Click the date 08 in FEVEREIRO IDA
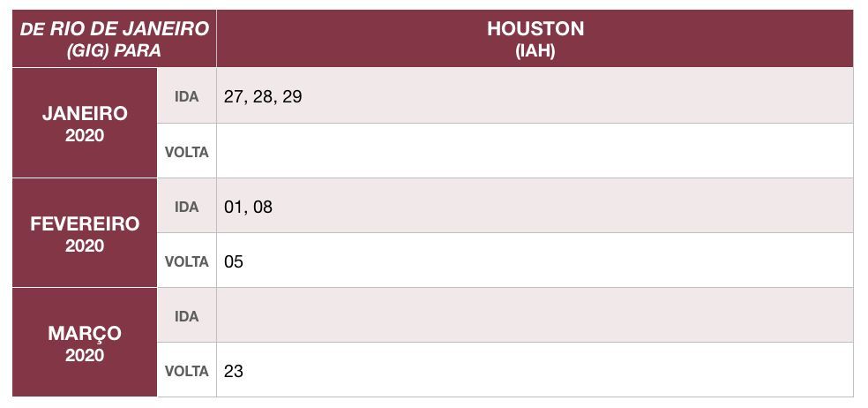Image resolution: width=868 pixels, height=408 pixels. coord(263,207)
